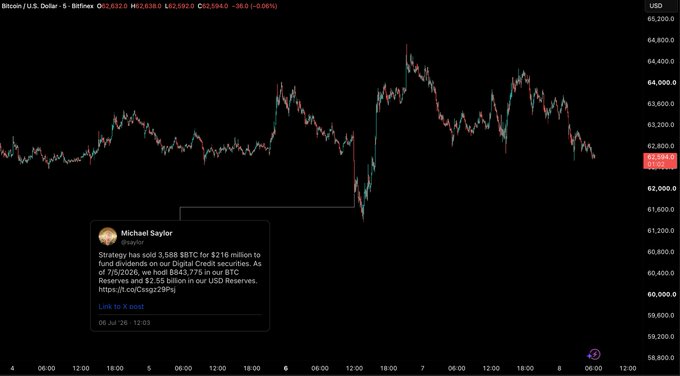The image size is (680, 376).
Task: Click the 64,800.0 price axis label
Action: (x=661, y=40)
